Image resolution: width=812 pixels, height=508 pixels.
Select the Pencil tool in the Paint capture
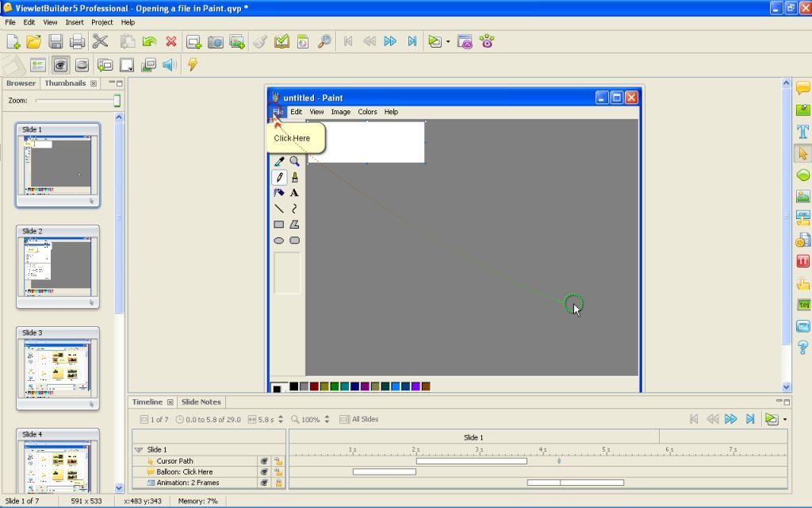click(x=279, y=177)
